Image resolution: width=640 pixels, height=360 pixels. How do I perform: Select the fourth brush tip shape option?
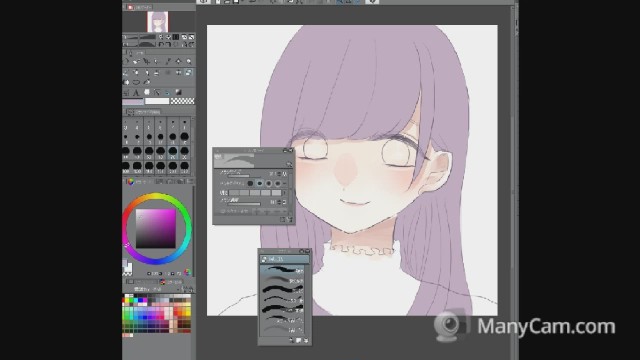click(278, 184)
